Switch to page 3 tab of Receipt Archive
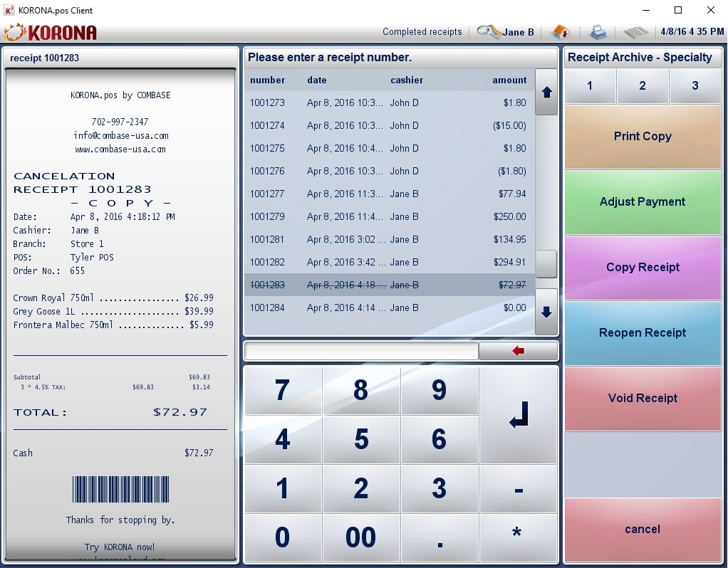728x568 pixels. [x=695, y=86]
